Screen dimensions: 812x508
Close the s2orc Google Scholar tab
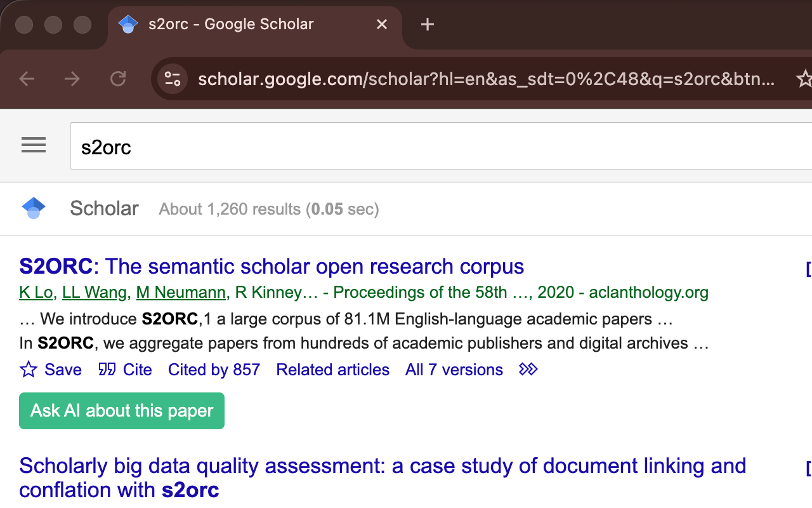[382, 25]
